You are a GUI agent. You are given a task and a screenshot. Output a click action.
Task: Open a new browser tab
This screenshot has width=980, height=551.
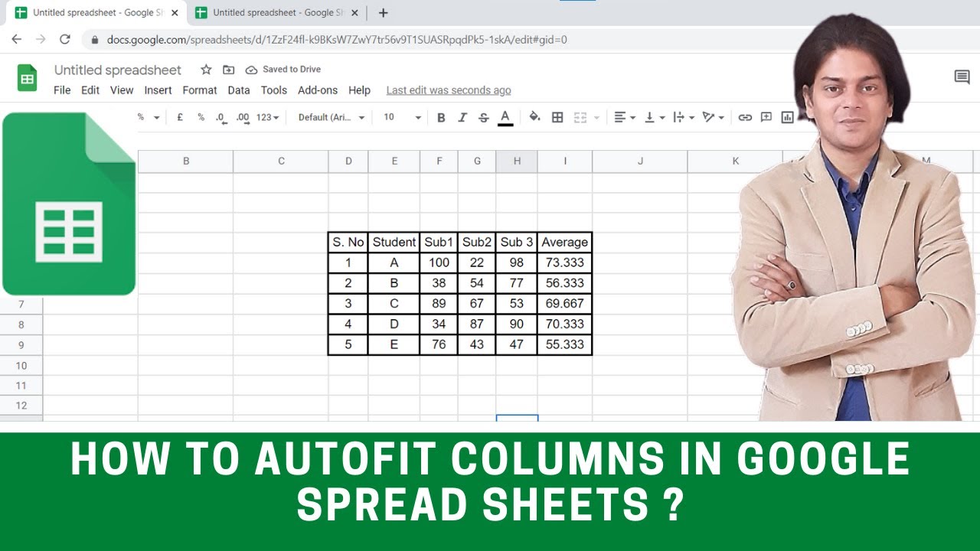tap(383, 12)
